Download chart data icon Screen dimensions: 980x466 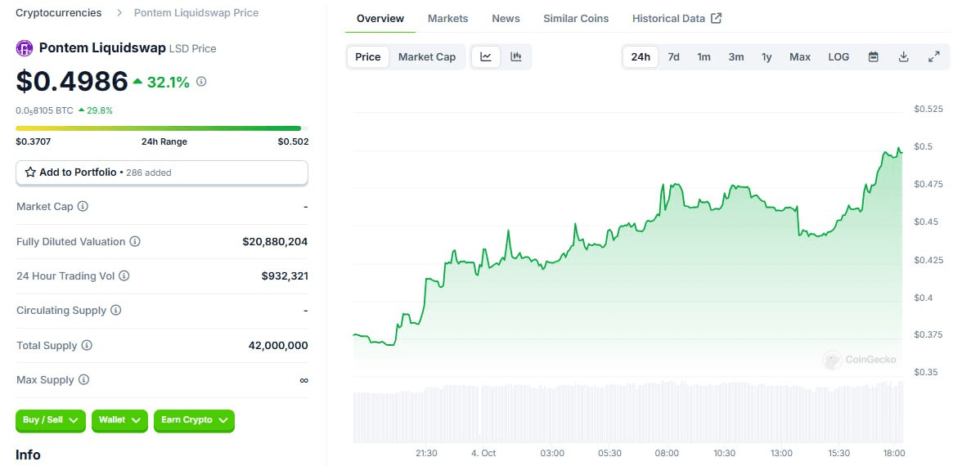(903, 57)
